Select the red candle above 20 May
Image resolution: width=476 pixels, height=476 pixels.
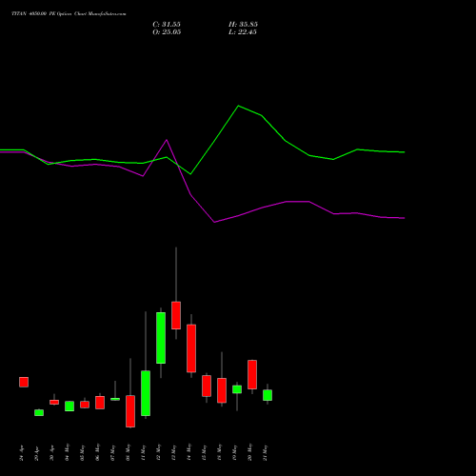click(x=252, y=374)
